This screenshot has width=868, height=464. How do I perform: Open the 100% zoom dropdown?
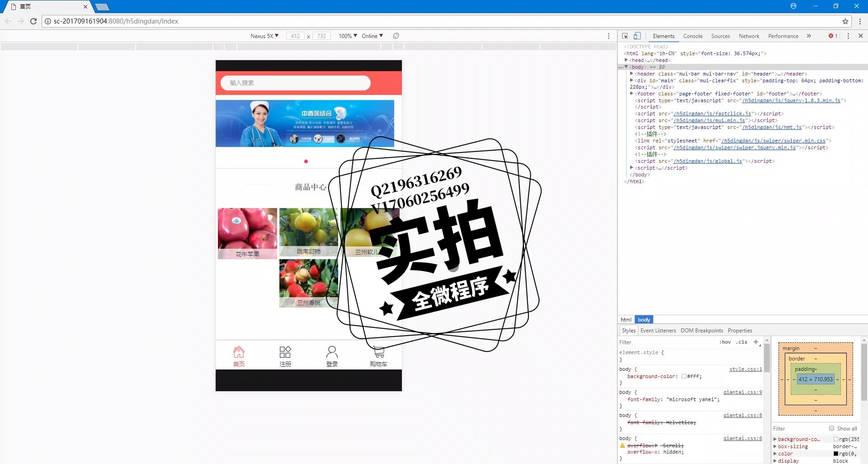(x=348, y=36)
